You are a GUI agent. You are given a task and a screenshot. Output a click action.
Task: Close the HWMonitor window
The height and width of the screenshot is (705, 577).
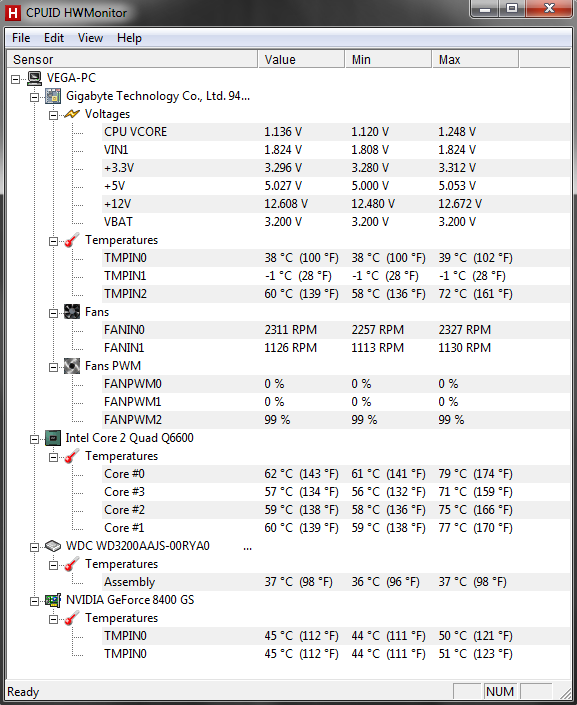549,9
